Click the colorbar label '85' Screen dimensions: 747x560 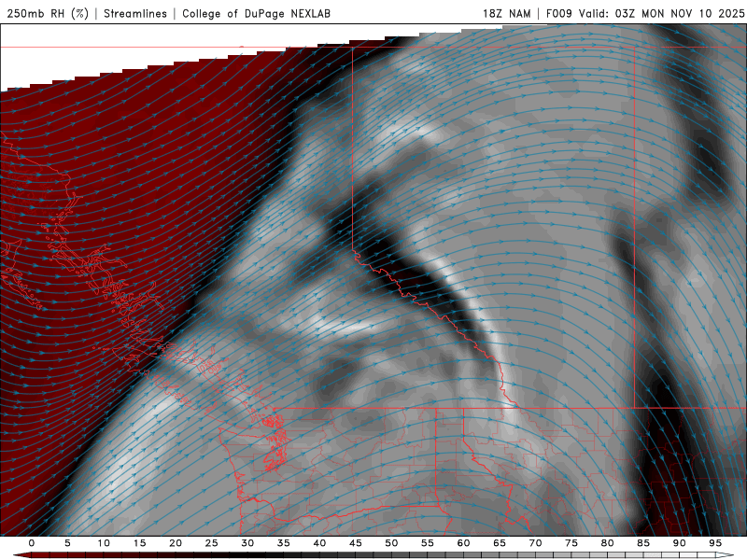click(x=643, y=543)
